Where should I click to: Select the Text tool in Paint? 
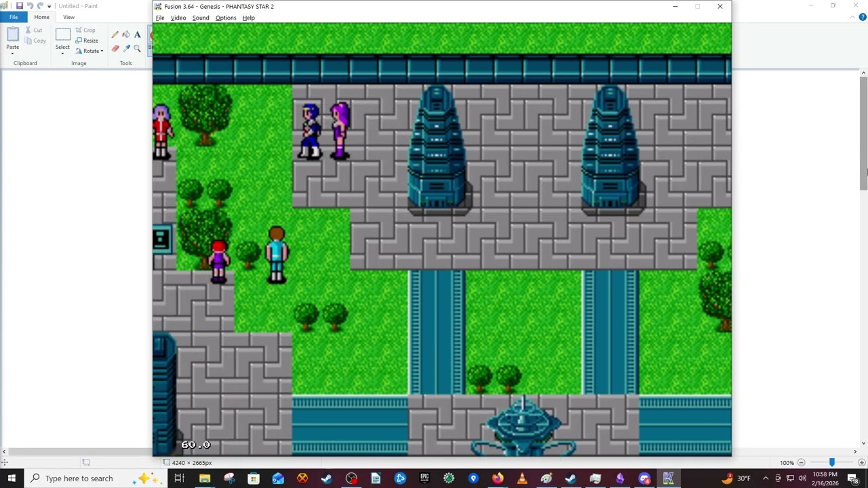137,35
